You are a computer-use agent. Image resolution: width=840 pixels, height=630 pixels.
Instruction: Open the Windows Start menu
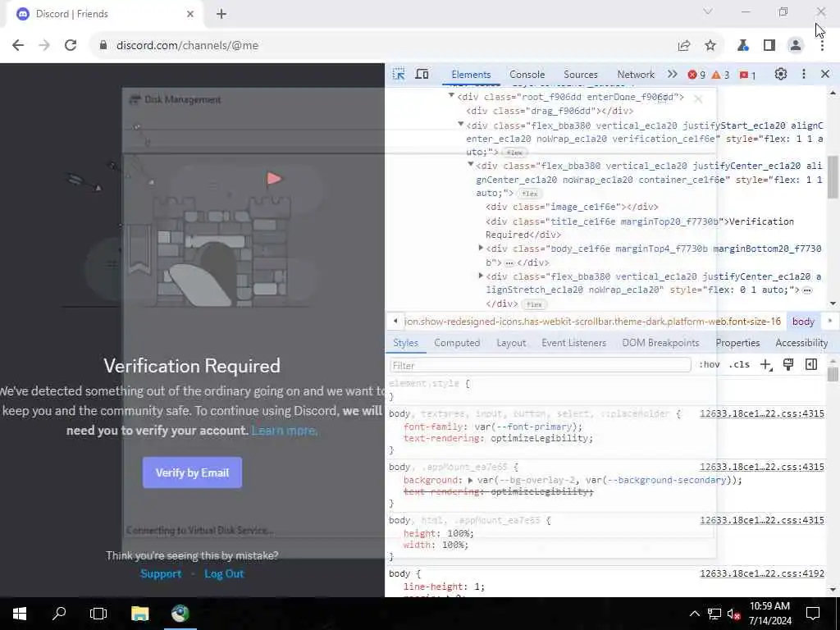[20, 614]
